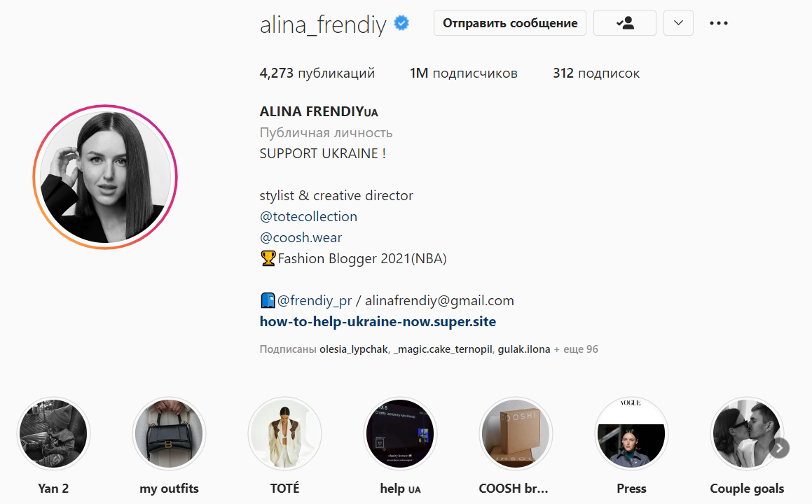Click the following status person icon button
Image resolution: width=812 pixels, height=504 pixels.
click(x=624, y=23)
